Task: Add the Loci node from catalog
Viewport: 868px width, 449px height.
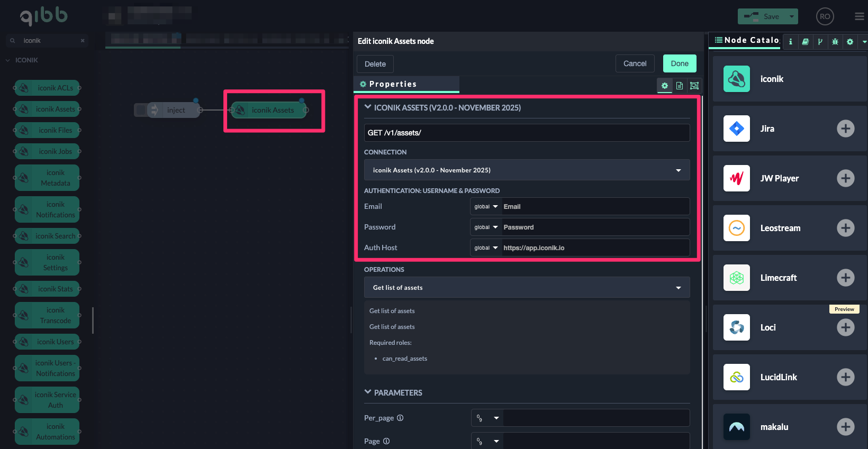Action: coord(845,327)
